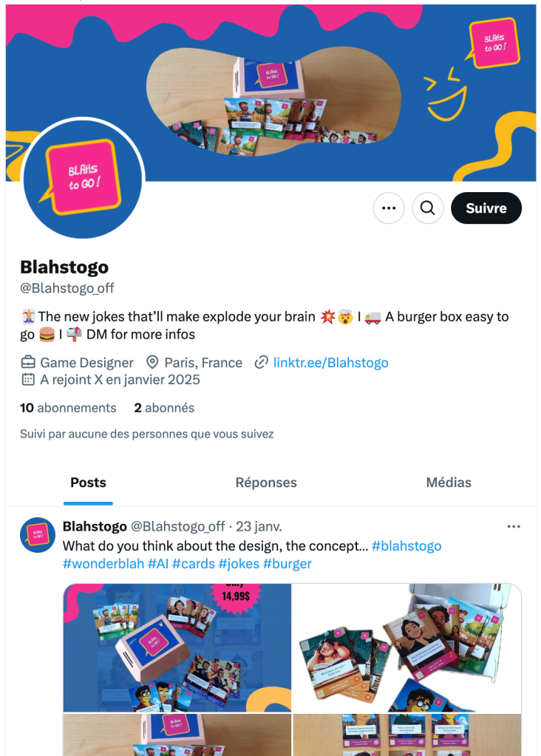The width and height of the screenshot is (541, 756).
Task: Open the #wonderblah hashtag
Action: 103,564
